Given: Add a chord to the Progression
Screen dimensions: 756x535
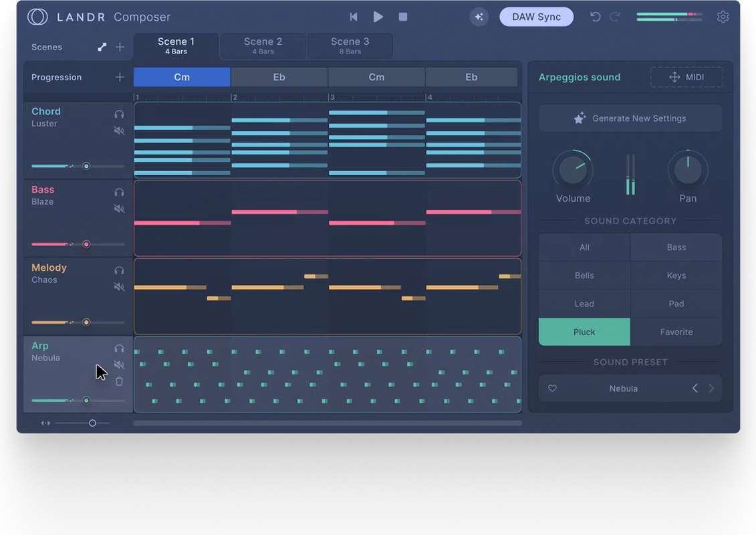Looking at the screenshot, I should pos(120,77).
